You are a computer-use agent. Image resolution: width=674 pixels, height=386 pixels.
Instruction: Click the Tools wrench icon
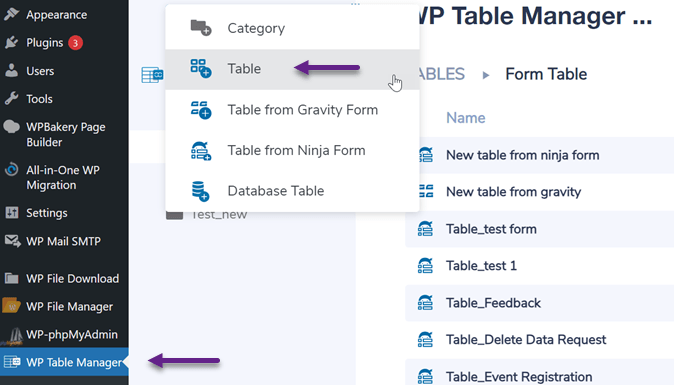12,98
